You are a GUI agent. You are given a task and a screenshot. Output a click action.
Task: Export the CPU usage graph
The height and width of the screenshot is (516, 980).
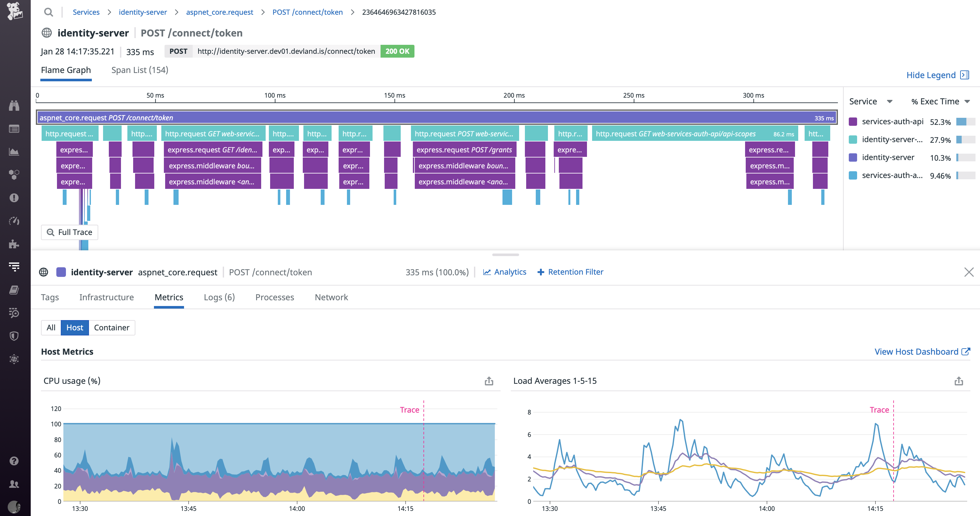pos(489,381)
